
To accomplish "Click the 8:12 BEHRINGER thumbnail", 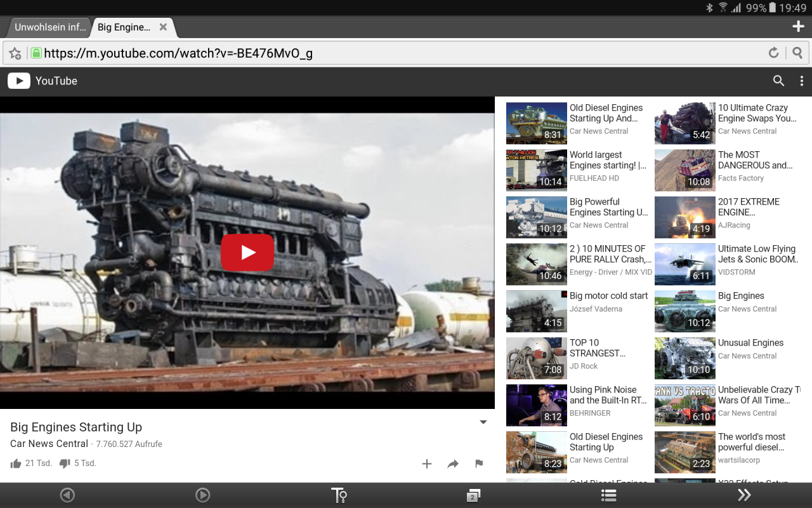I will click(x=536, y=405).
